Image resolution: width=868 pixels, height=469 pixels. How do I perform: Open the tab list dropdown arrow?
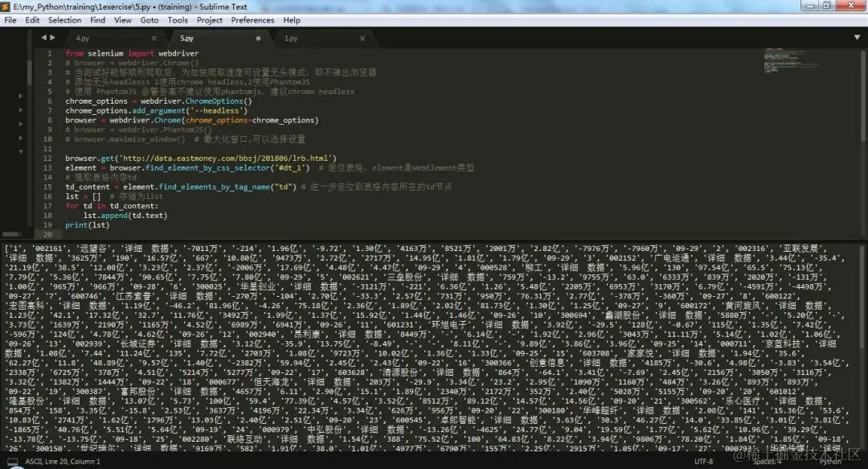[857, 38]
